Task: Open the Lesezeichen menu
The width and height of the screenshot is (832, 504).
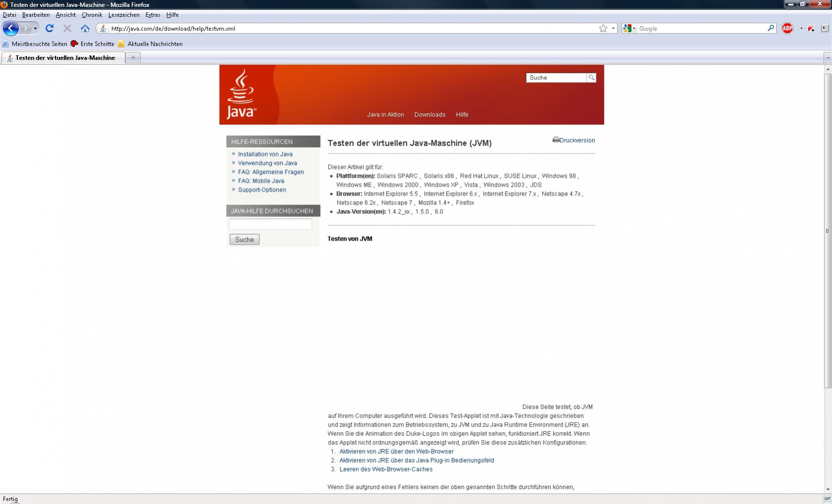Action: coord(123,15)
